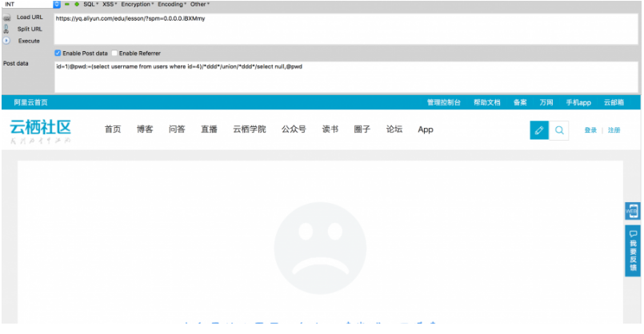Open 管理控制台 link
This screenshot has width=644, height=334.
443,102
